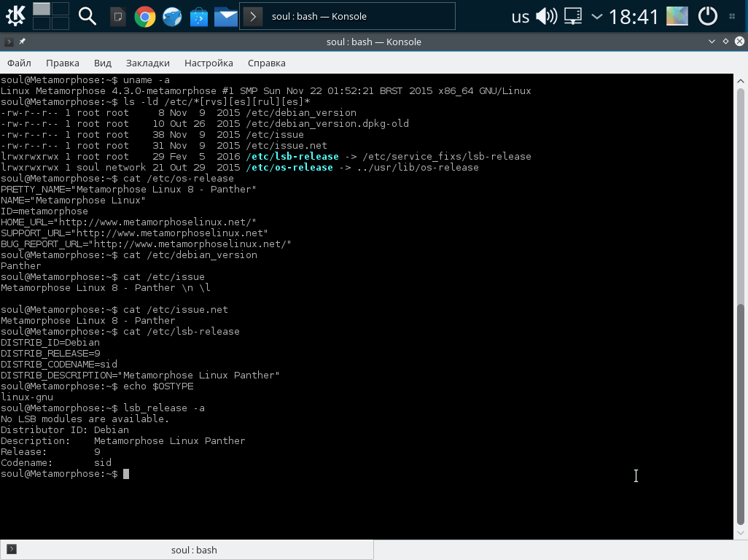Viewport: 748px width, 560px height.
Task: Open the KDE application launcher
Action: [16, 16]
